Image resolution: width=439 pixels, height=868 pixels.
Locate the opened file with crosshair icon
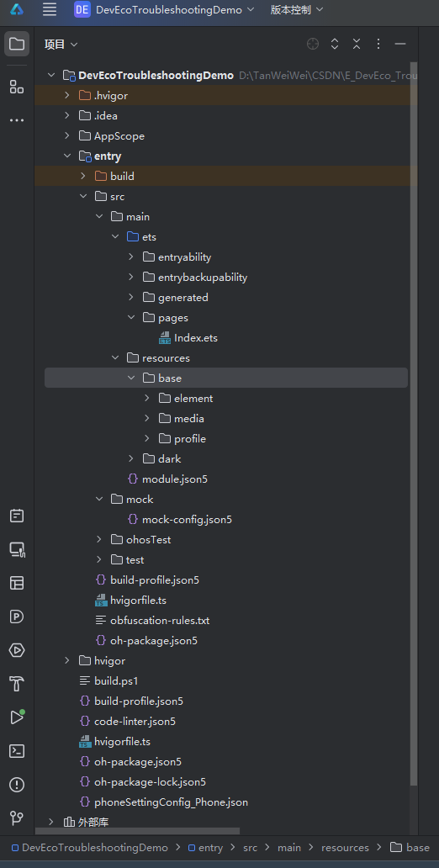coord(313,45)
